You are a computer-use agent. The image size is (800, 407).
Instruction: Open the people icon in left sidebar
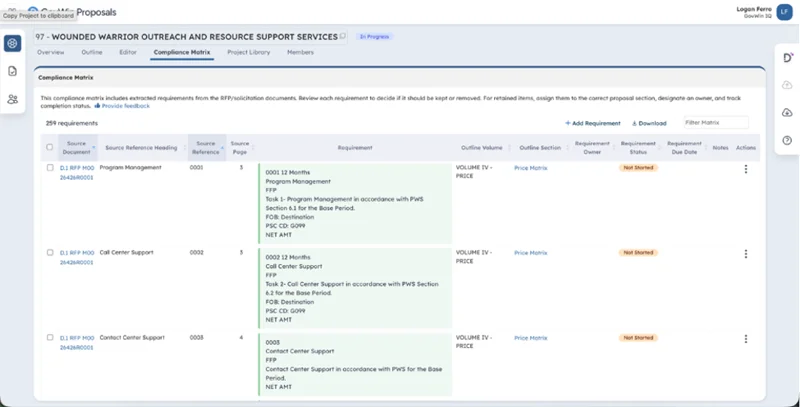(13, 99)
